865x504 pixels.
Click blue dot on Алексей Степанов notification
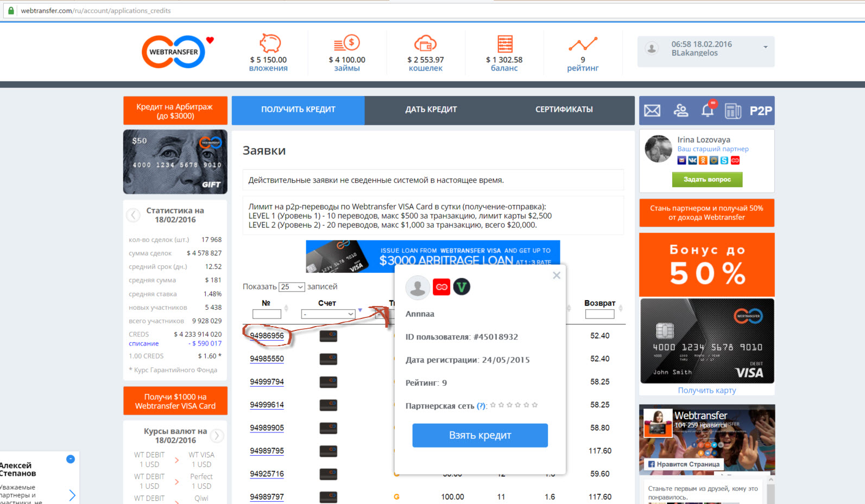71,459
